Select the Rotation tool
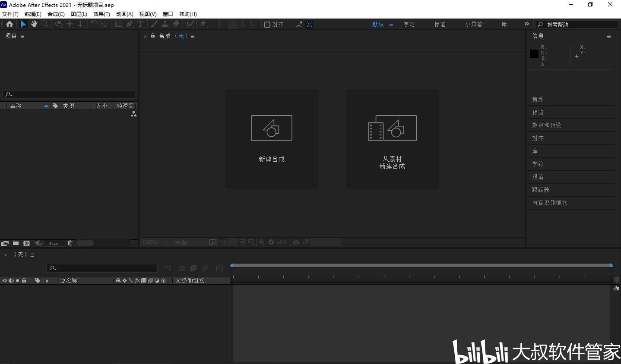 (94, 24)
